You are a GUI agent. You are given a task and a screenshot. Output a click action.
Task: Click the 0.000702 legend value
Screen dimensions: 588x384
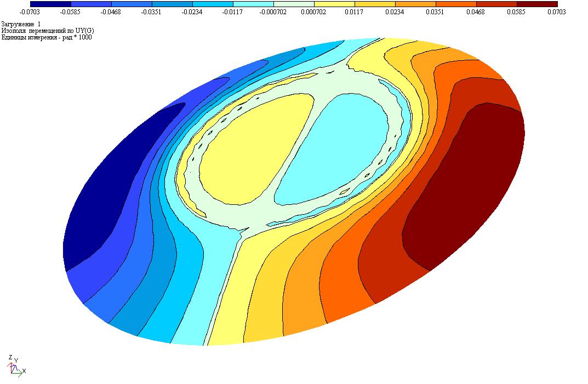(313, 12)
